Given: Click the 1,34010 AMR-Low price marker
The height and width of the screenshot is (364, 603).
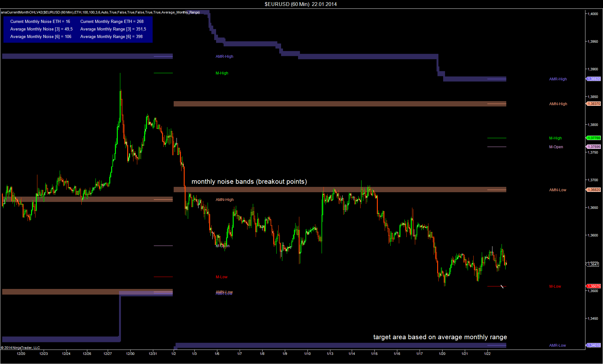Looking at the screenshot, I should tap(594, 345).
